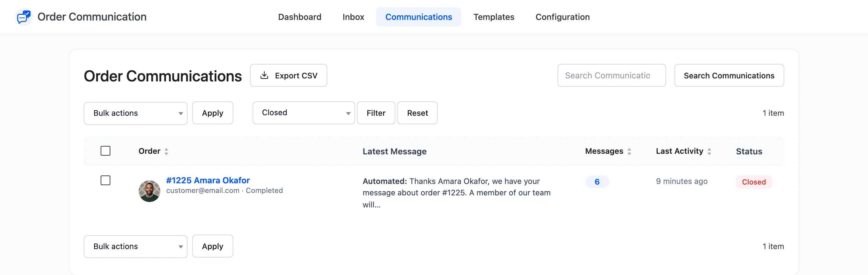This screenshot has width=868, height=275.
Task: Open the bottom Bulk actions dropdown
Action: point(135,247)
